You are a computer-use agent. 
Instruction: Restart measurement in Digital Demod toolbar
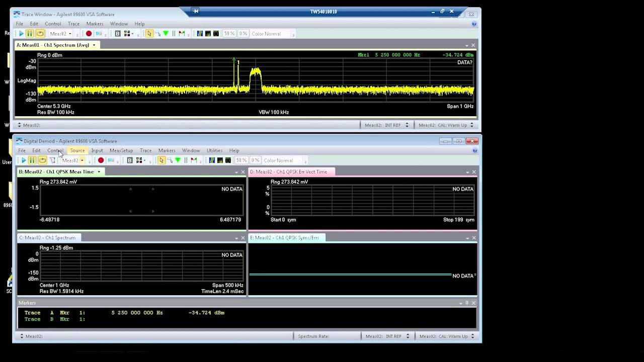42,160
